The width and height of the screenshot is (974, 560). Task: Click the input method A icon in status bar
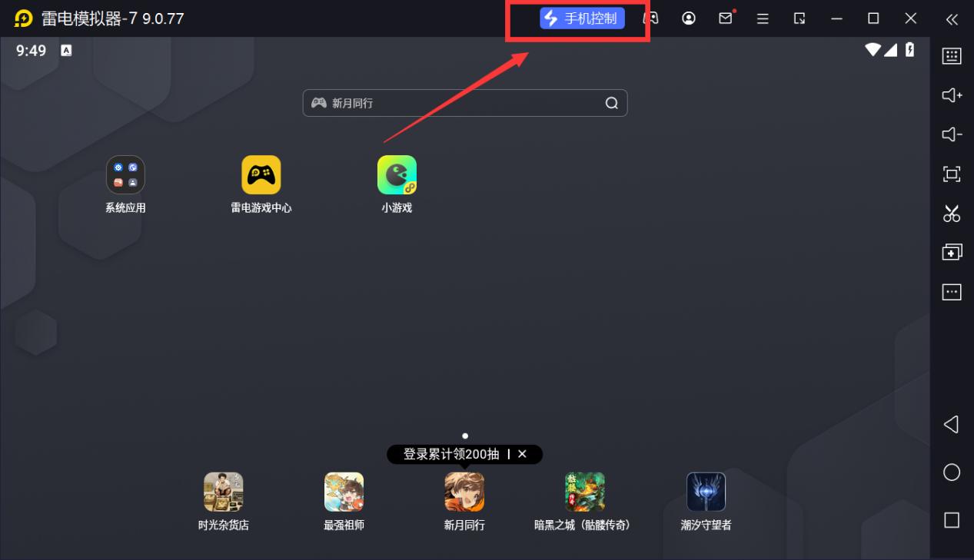tap(66, 51)
